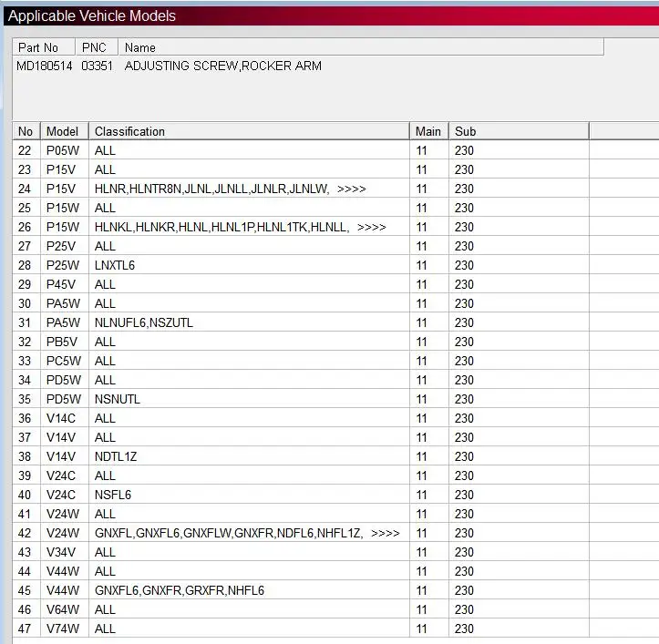The image size is (659, 644).
Task: Select model PC5W in row 33
Action: click(x=64, y=361)
